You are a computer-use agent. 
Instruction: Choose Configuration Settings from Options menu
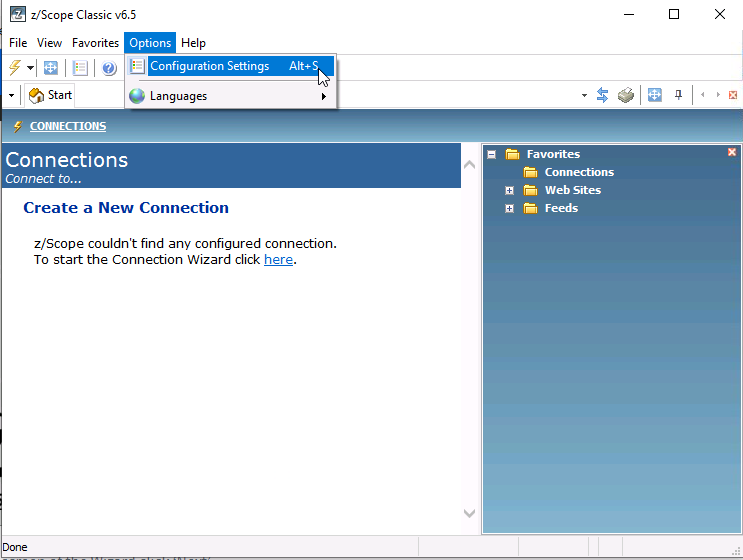click(x=231, y=66)
